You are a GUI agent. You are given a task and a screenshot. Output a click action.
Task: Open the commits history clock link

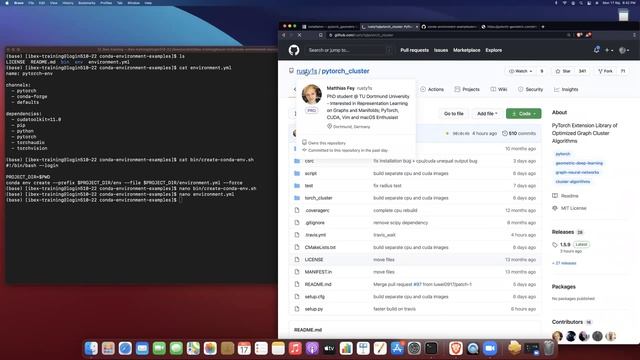[x=518, y=133]
